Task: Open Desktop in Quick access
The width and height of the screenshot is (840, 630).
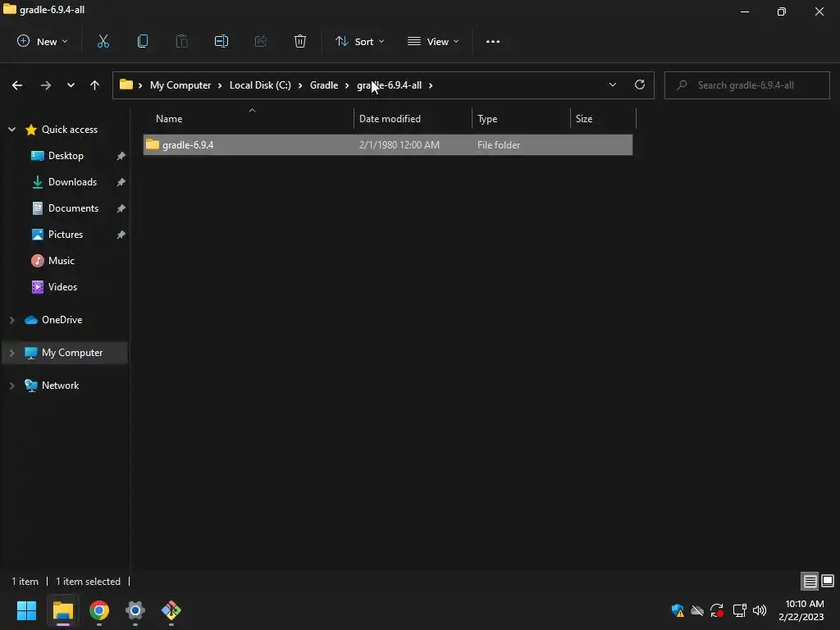Action: point(66,155)
